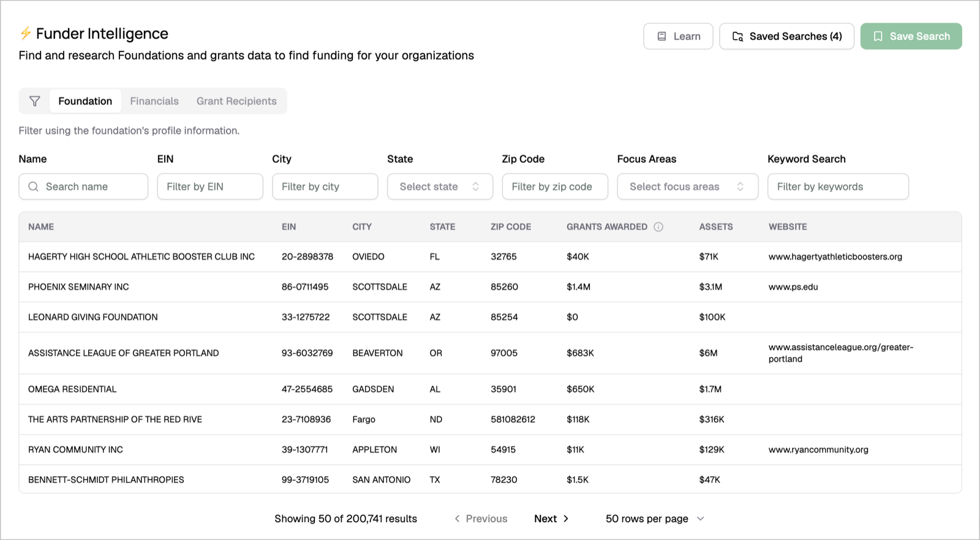The width and height of the screenshot is (980, 540).
Task: Click EIN 20-2898378
Action: click(307, 257)
